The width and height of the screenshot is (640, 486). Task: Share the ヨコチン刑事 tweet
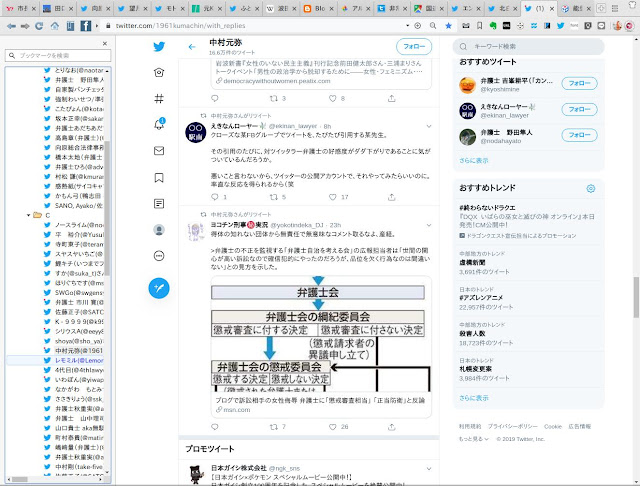[391, 427]
